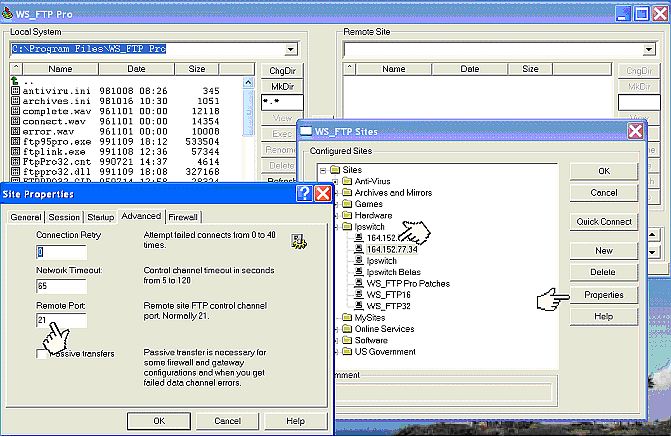Select the MySites folder icon

347,318
